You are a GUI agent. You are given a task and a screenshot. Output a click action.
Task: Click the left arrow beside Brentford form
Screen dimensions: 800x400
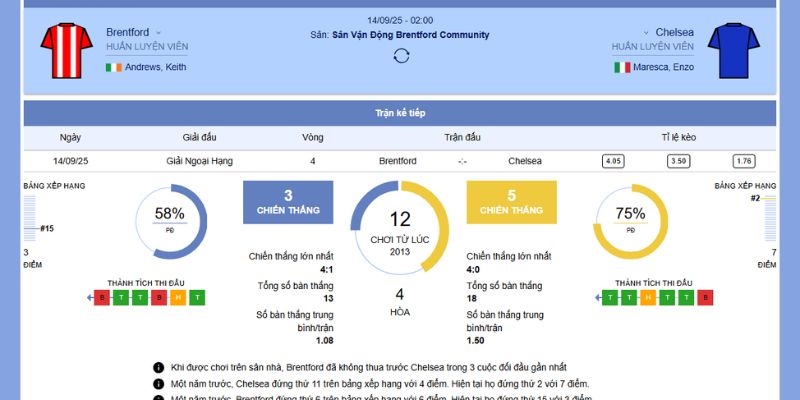coord(90,297)
